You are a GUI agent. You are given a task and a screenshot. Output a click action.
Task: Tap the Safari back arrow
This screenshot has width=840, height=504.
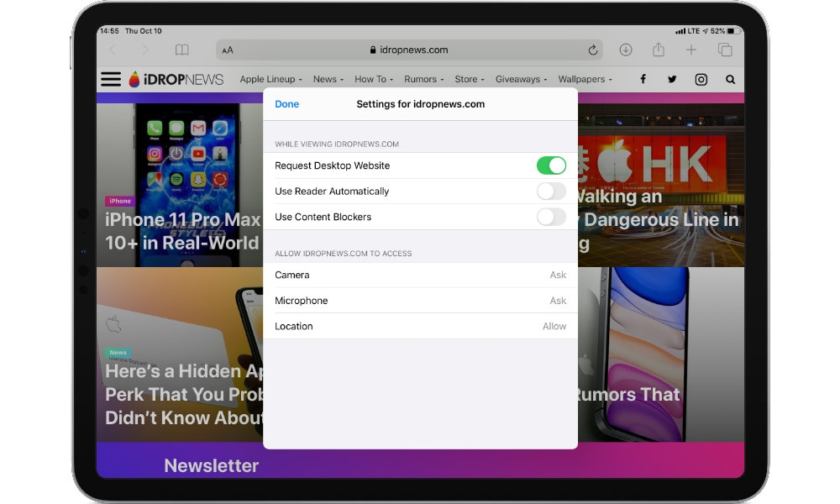pos(113,50)
